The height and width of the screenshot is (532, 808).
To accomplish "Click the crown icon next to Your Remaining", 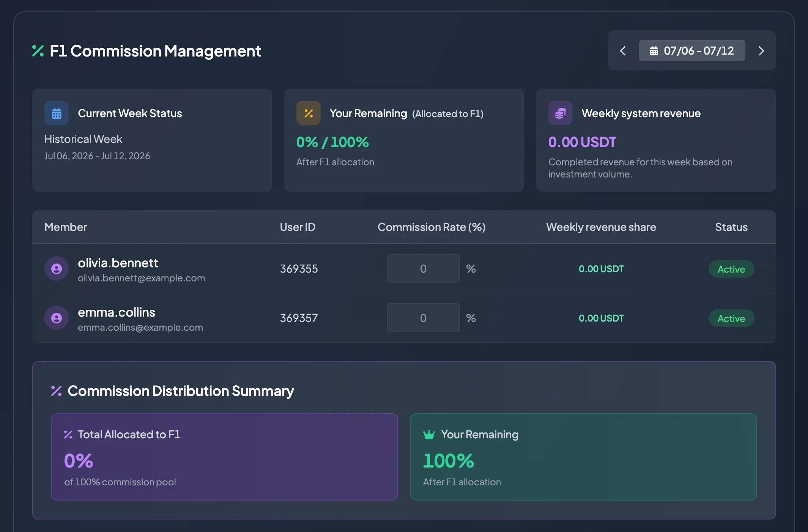I will pyautogui.click(x=429, y=434).
